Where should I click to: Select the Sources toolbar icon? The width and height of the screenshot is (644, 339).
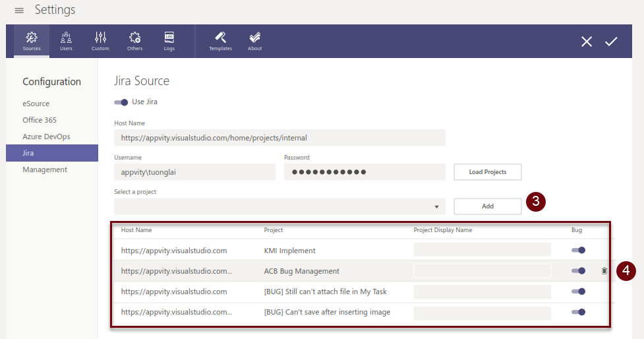click(32, 41)
